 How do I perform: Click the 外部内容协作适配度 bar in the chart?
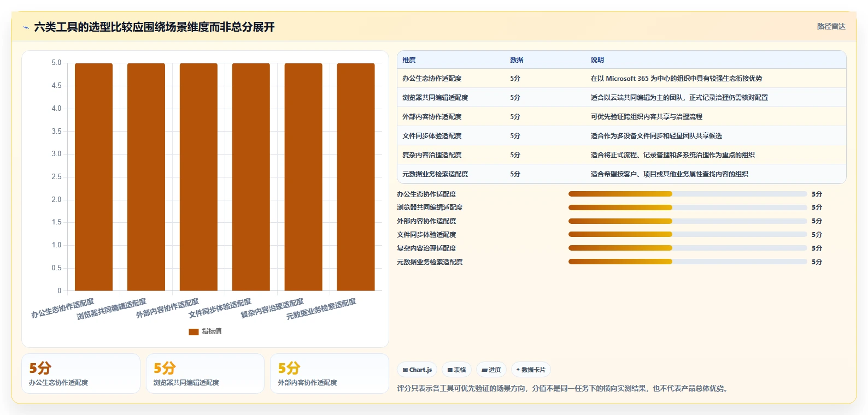(x=198, y=177)
